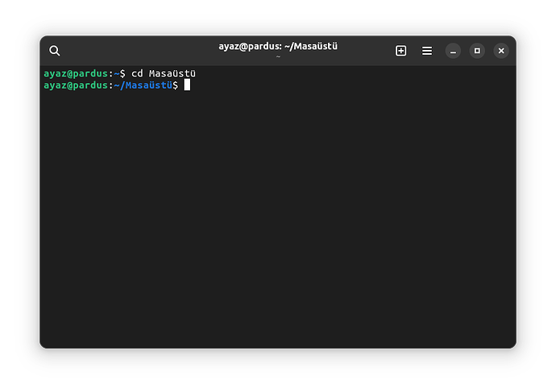Viewport: 556px width, 392px height.
Task: Maximize the terminal window
Action: [477, 51]
